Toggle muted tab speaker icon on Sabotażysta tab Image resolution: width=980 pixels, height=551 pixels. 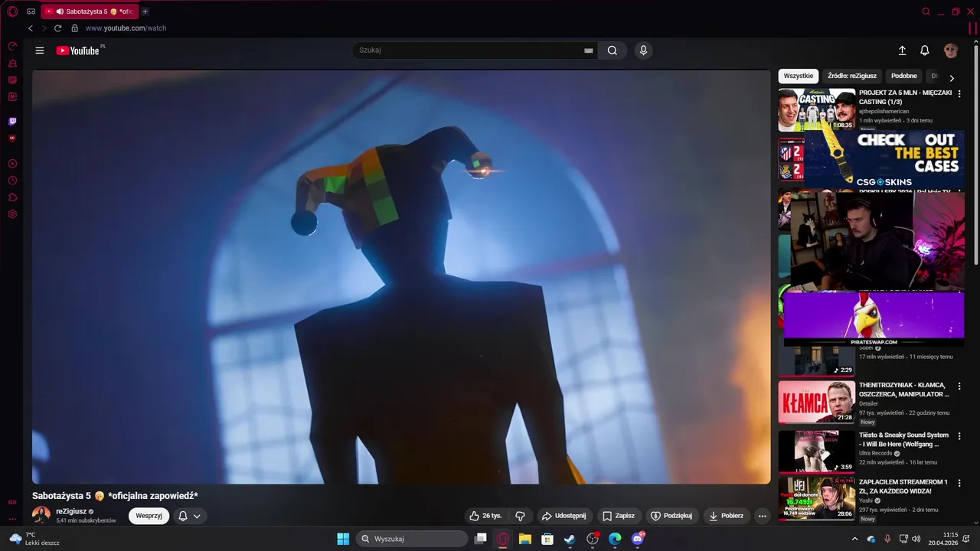(x=60, y=11)
